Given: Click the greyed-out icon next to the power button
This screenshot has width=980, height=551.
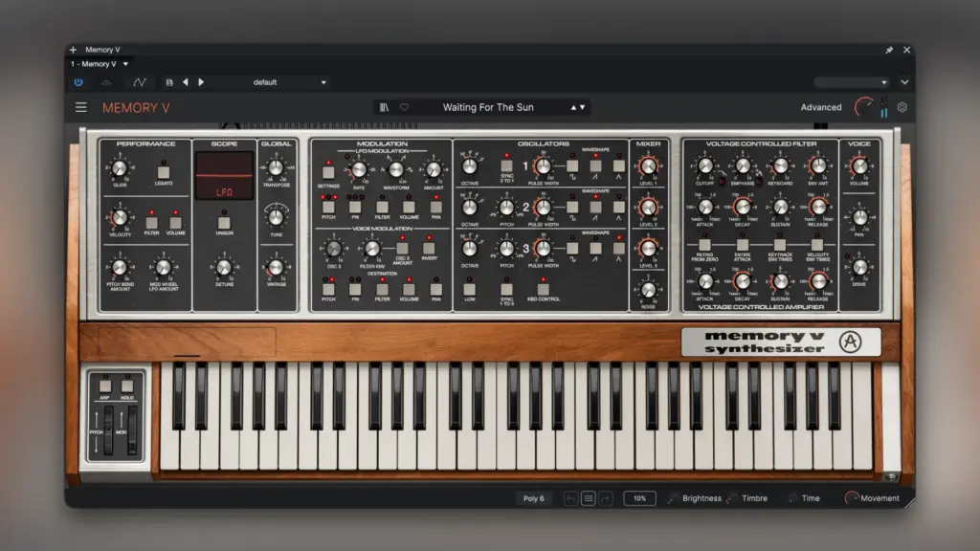Looking at the screenshot, I should coord(106,82).
